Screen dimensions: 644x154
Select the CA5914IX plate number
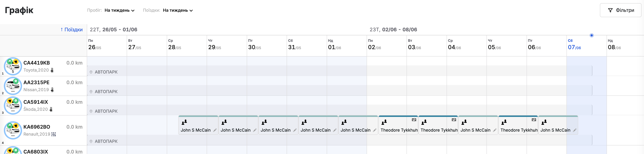coord(36,102)
